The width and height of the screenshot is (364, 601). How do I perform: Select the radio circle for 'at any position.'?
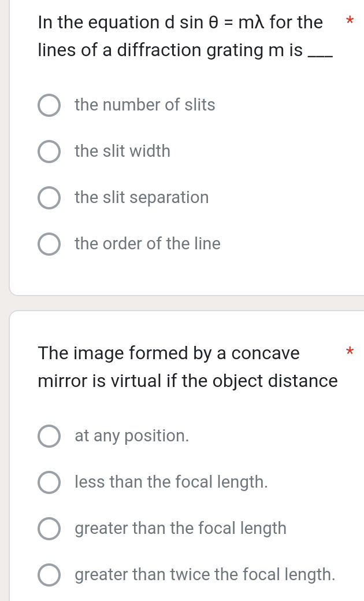49,436
